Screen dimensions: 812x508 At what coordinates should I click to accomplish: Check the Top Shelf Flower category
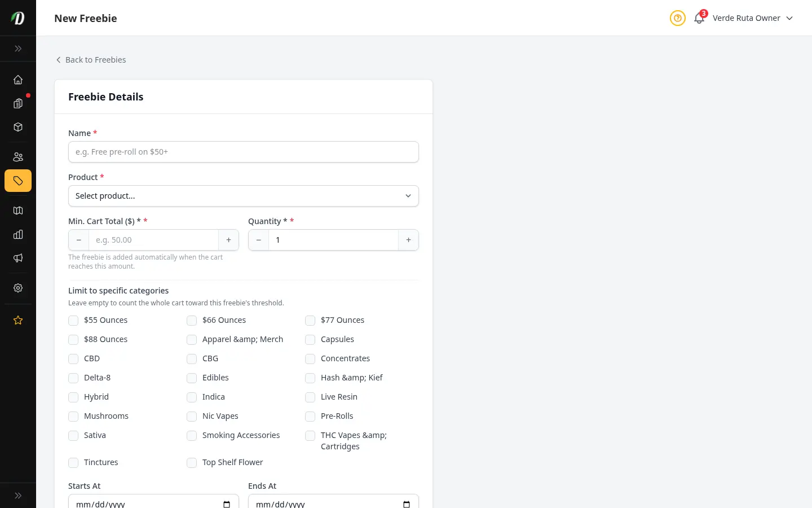pyautogui.click(x=192, y=463)
